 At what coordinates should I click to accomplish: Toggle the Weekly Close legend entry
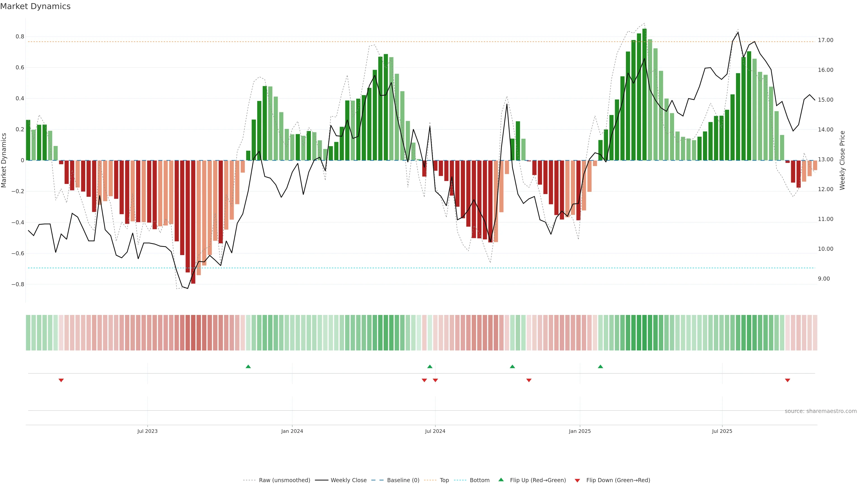click(348, 480)
